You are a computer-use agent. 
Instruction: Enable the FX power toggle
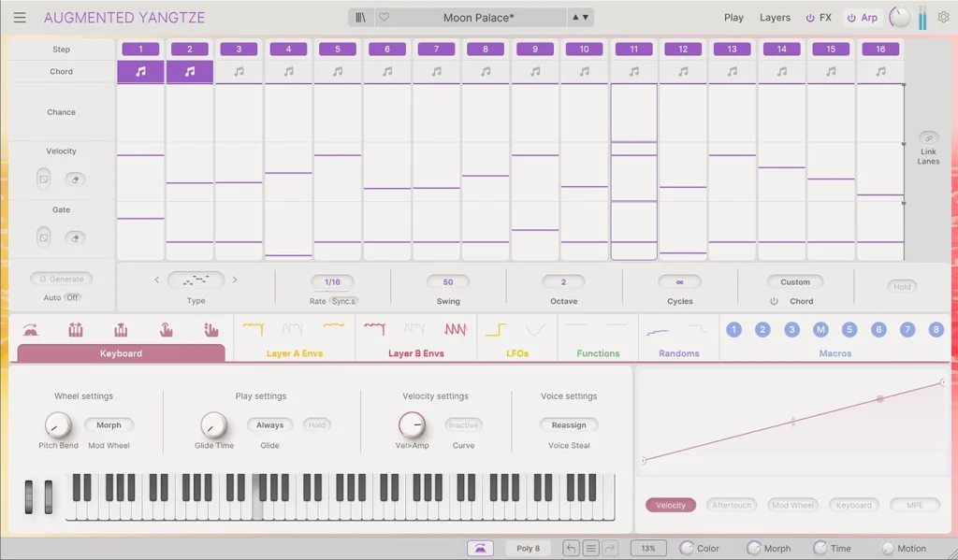point(808,17)
